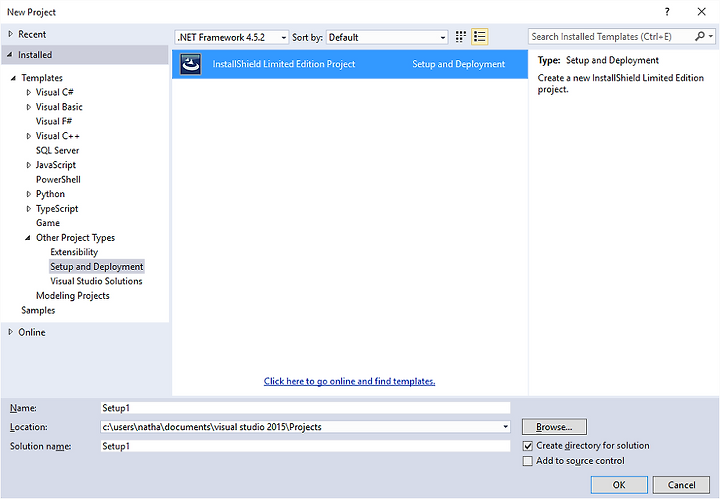Viewport: 720px width, 499px height.
Task: Expand the JavaScript node arrow
Action: [28, 165]
